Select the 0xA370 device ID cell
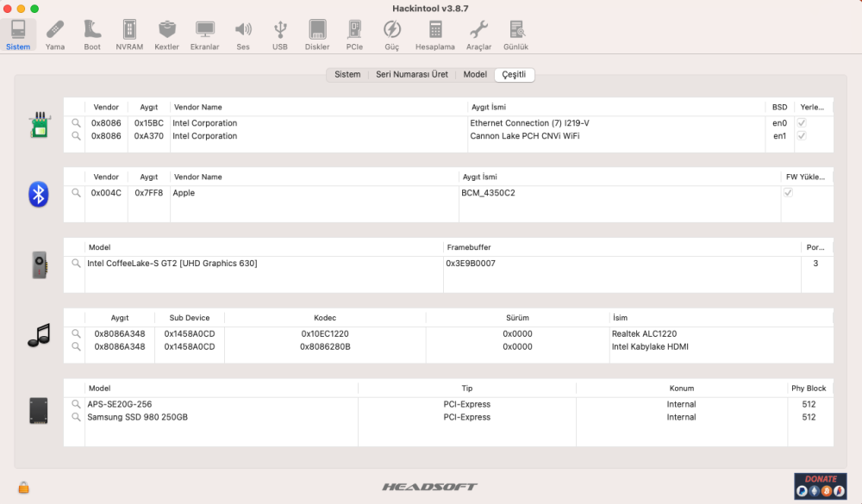This screenshot has height=504, width=862. coord(149,136)
